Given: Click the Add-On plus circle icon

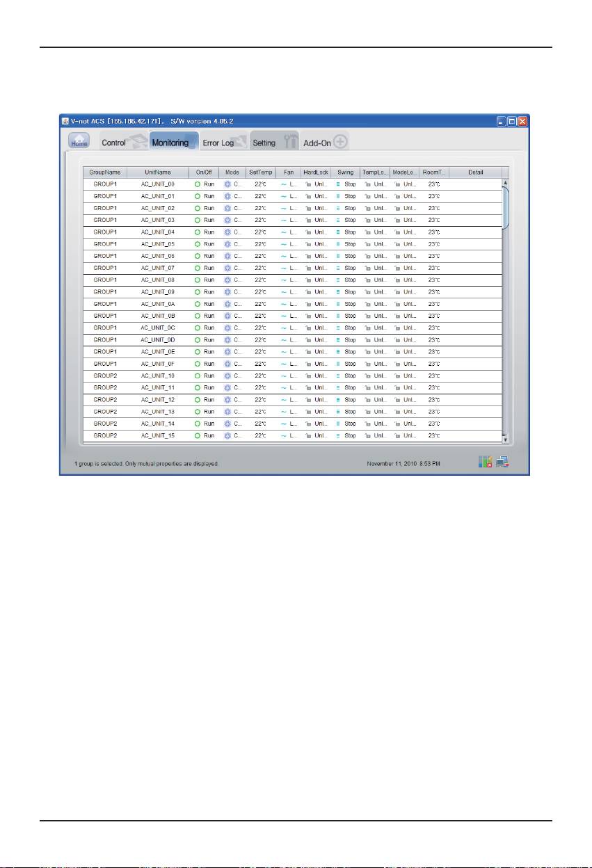Looking at the screenshot, I should 340,142.
